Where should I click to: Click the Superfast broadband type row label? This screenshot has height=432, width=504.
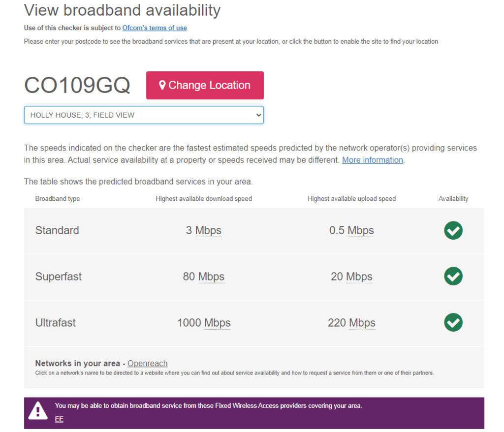pos(59,277)
